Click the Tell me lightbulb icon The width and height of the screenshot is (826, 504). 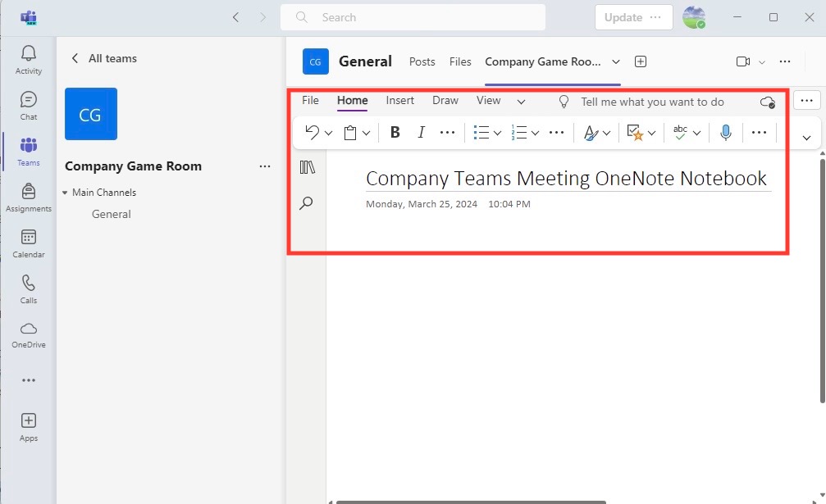pos(564,102)
